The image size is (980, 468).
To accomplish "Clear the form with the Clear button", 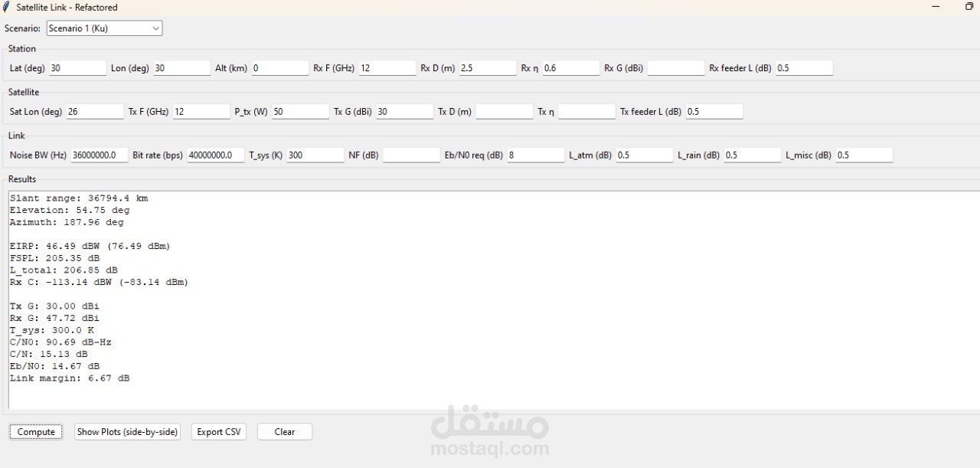I will coord(284,431).
